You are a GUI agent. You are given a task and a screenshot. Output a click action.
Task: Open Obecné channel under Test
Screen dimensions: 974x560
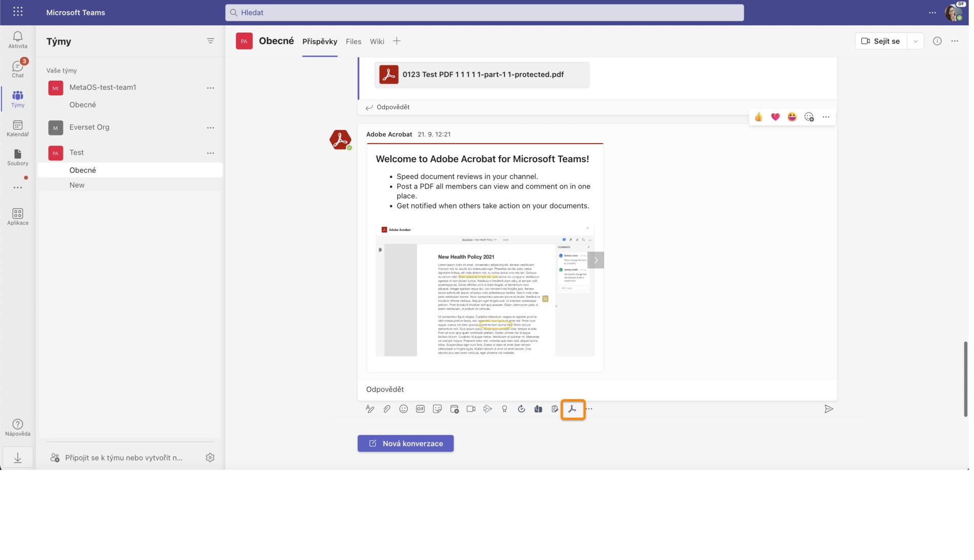pyautogui.click(x=130, y=170)
